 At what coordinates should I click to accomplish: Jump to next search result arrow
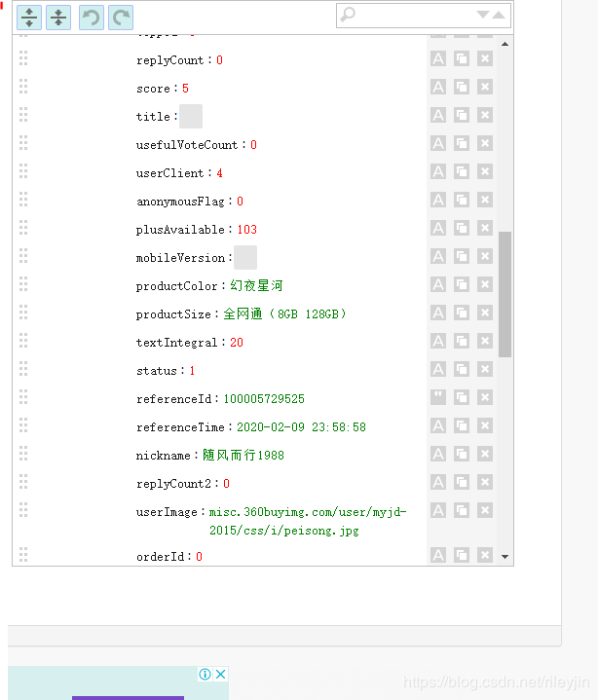tap(483, 15)
